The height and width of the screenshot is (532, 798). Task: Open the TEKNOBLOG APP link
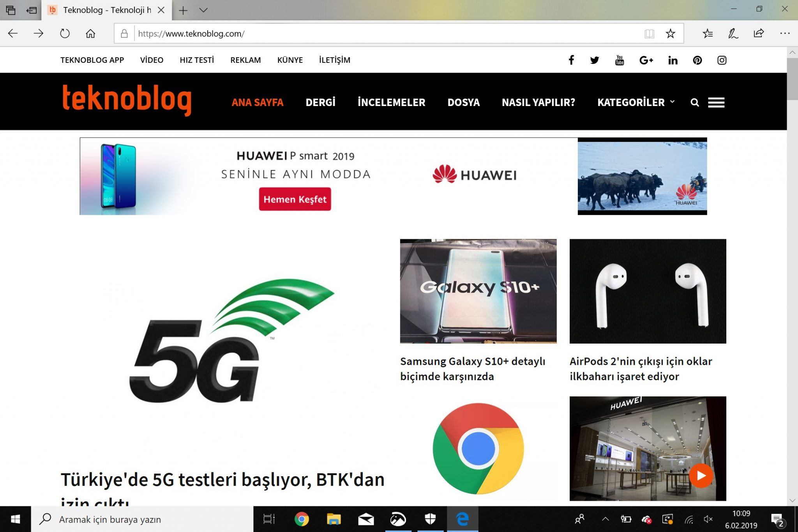(92, 60)
